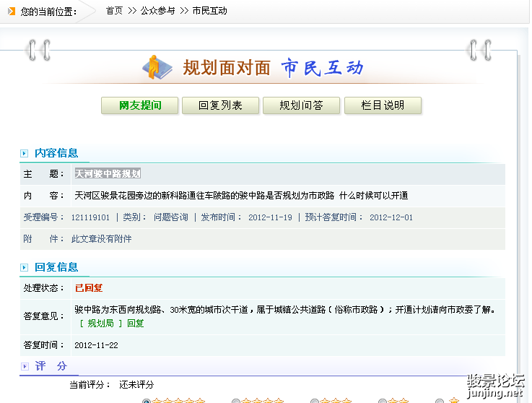532x403 pixels.
Task: Open the 栏目说明 tab
Action: [x=383, y=105]
